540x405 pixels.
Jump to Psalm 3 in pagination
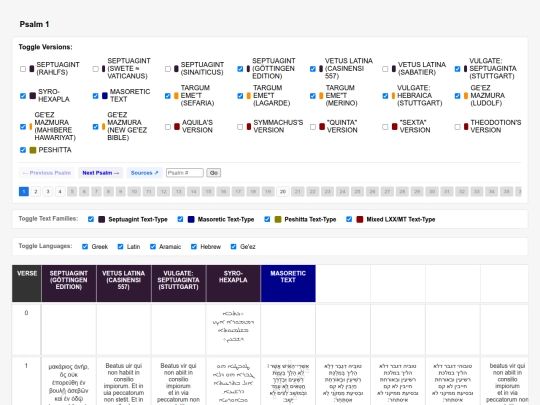(x=48, y=191)
